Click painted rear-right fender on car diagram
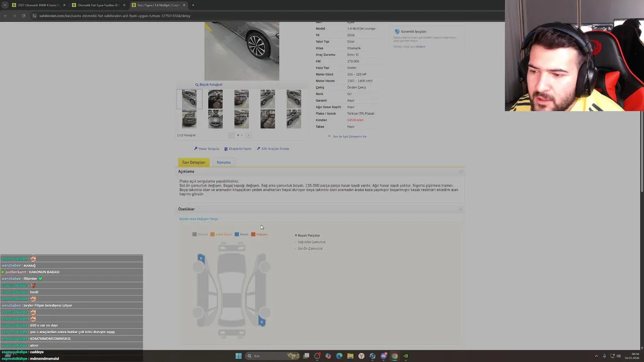The width and height of the screenshot is (644, 362). click(262, 320)
